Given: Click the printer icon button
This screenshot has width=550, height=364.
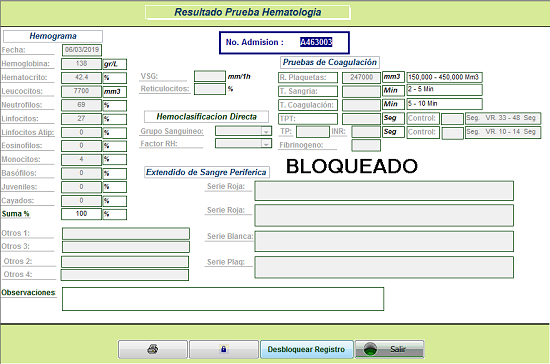Looking at the screenshot, I should pos(153,349).
